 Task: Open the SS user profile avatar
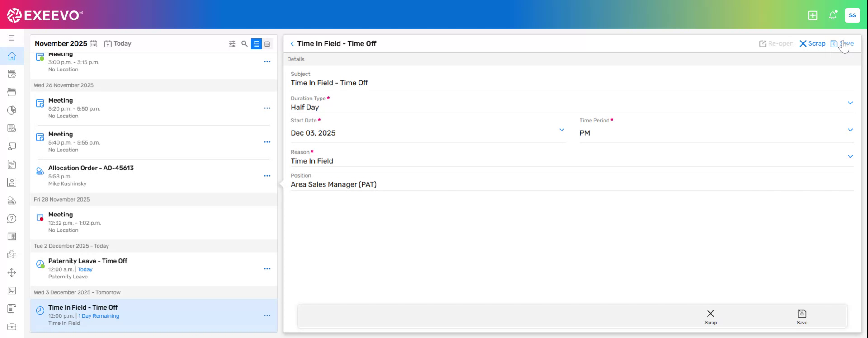point(853,15)
